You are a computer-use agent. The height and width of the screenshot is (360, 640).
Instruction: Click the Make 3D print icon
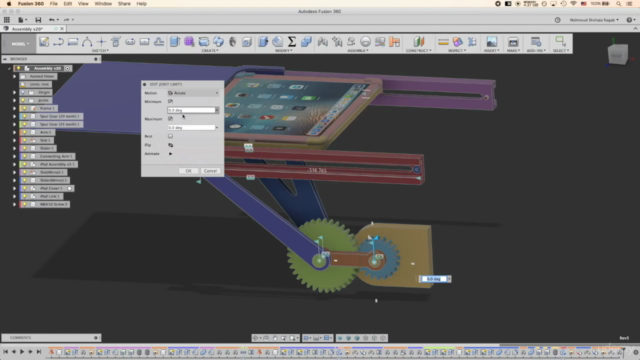click(x=513, y=42)
